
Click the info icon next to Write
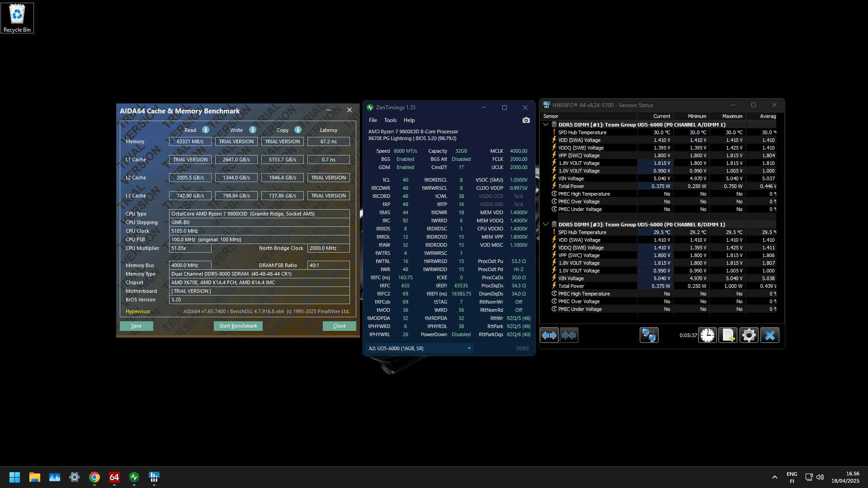click(253, 130)
